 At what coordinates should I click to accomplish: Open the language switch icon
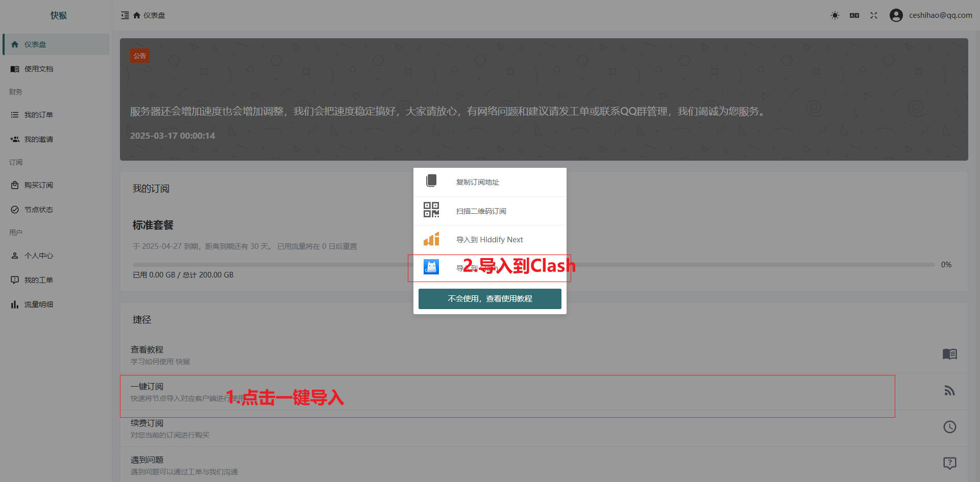click(854, 15)
